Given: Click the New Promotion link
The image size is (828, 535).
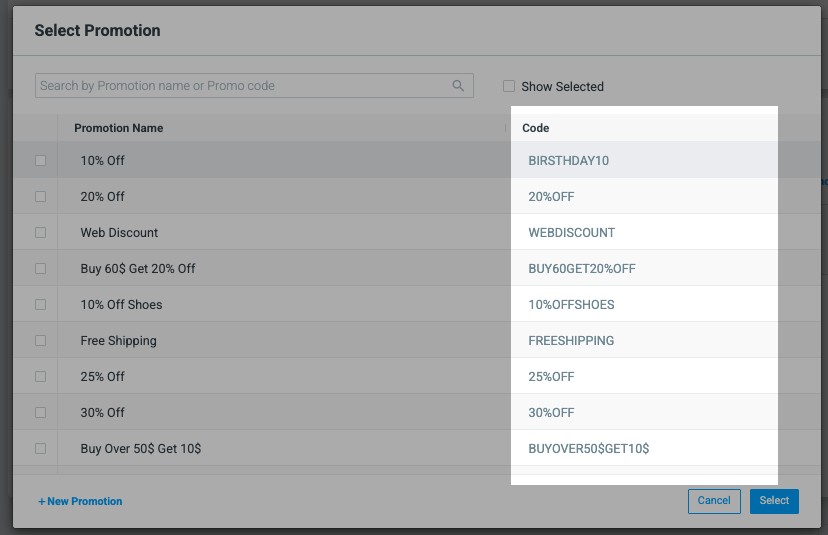Looking at the screenshot, I should [80, 501].
